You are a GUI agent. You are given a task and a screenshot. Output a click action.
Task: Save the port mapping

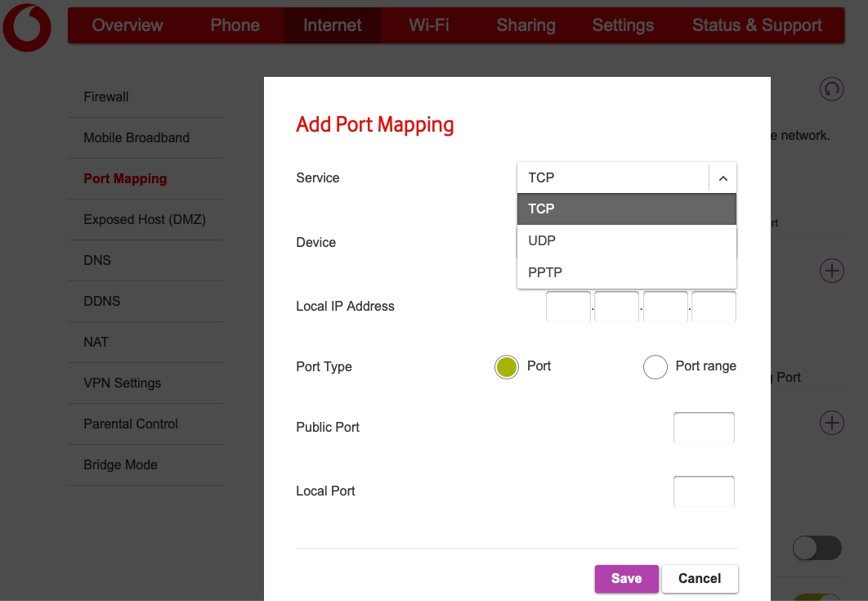click(626, 578)
